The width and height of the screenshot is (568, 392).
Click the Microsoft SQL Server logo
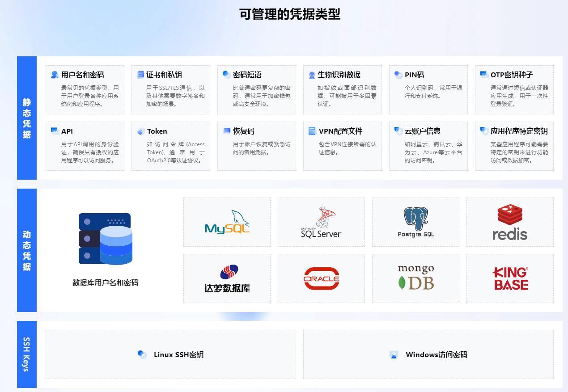(x=321, y=222)
